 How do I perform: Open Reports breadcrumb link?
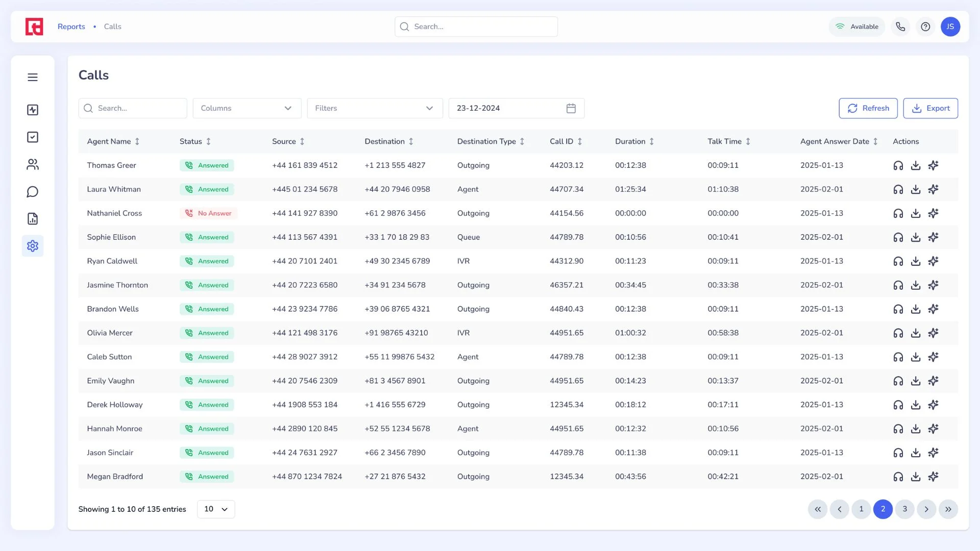tap(71, 27)
